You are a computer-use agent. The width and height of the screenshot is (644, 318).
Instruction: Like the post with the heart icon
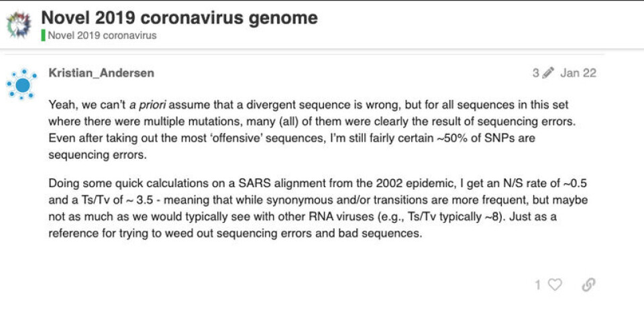pyautogui.click(x=555, y=285)
